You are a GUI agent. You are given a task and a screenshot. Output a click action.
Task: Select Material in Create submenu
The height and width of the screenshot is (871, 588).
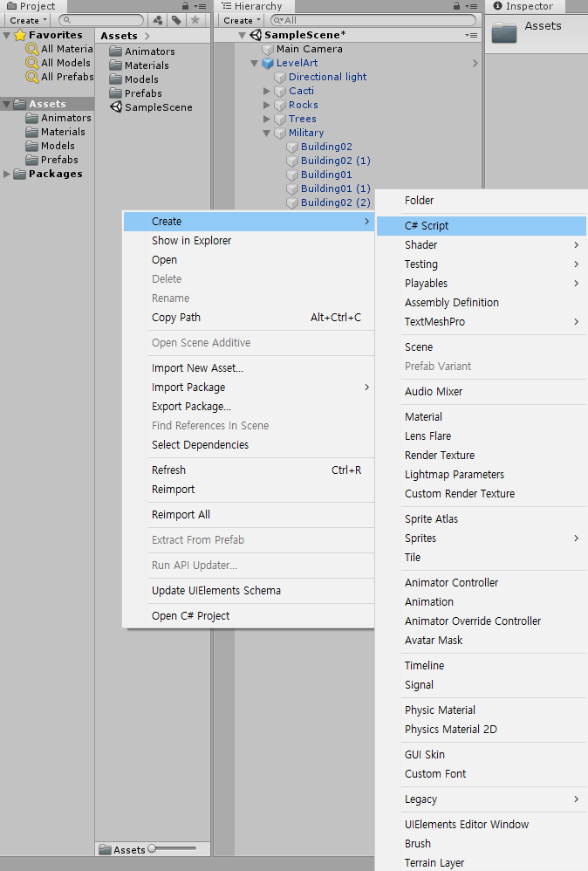(482, 416)
